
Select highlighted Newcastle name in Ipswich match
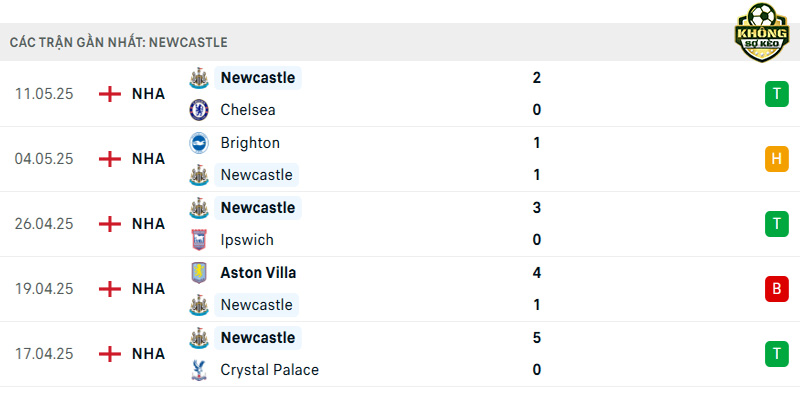258,208
